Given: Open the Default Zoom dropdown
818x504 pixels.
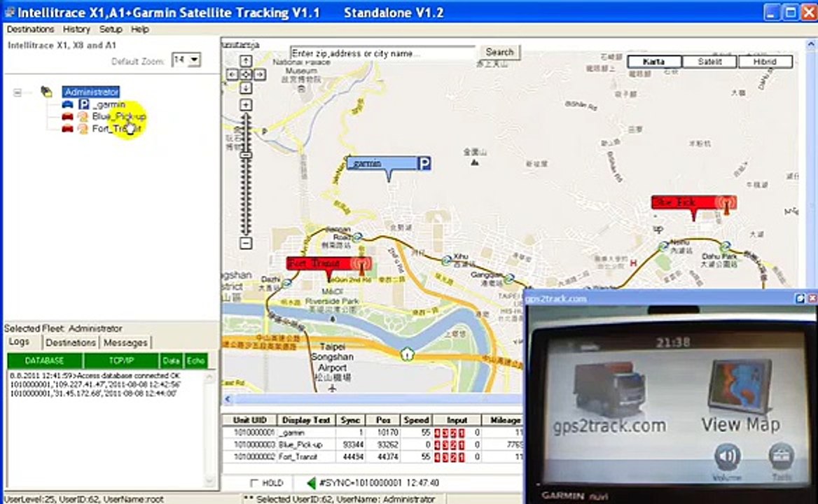Looking at the screenshot, I should [x=194, y=59].
